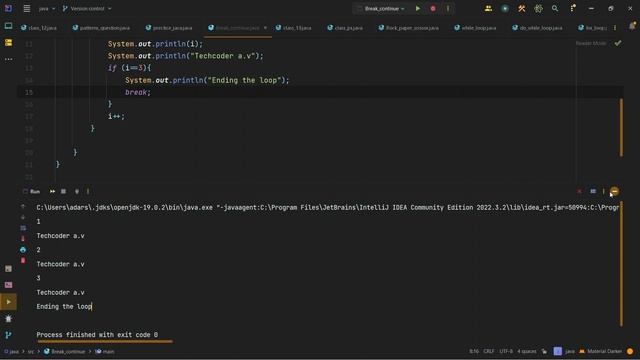This screenshot has width=640, height=360.
Task: Open more tool windows ellipsis in sidebar
Action: tap(8, 59)
